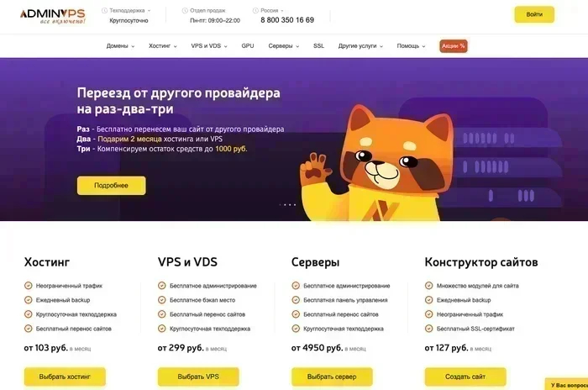588x390 pixels.
Task: Click the checkmark icon beside Бесплатный SSL-сертификат
Action: 428,329
